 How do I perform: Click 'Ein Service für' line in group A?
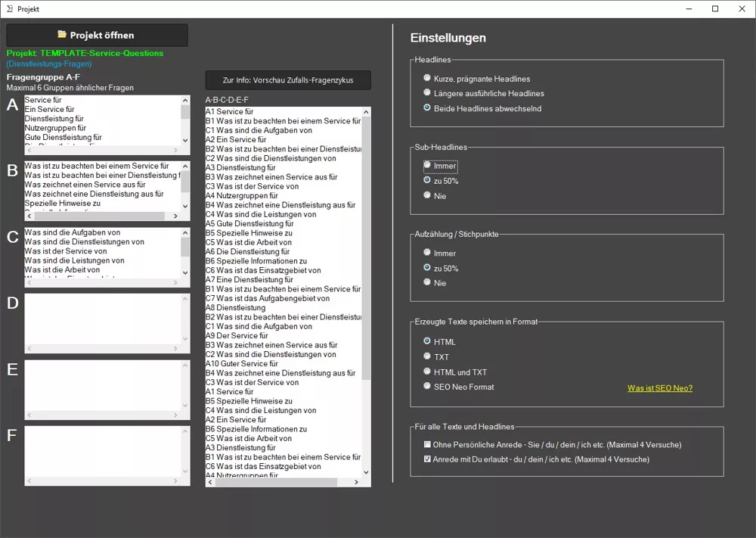click(49, 109)
